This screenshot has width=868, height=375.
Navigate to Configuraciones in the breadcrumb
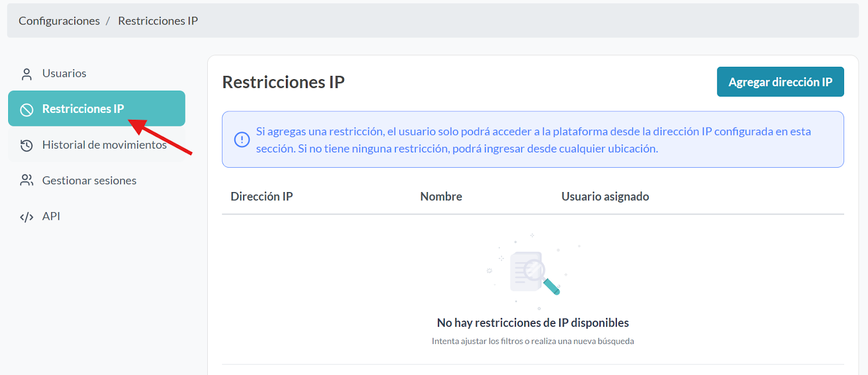tap(59, 21)
